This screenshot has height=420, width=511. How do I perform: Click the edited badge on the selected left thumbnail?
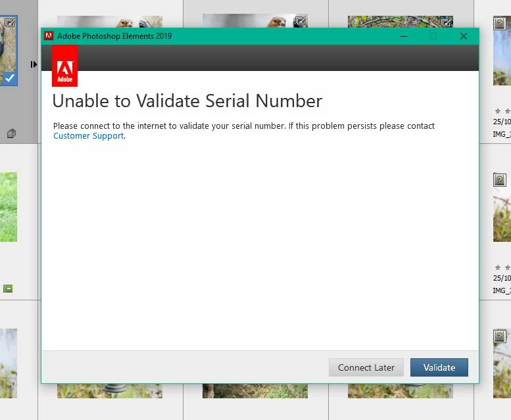coord(10,23)
